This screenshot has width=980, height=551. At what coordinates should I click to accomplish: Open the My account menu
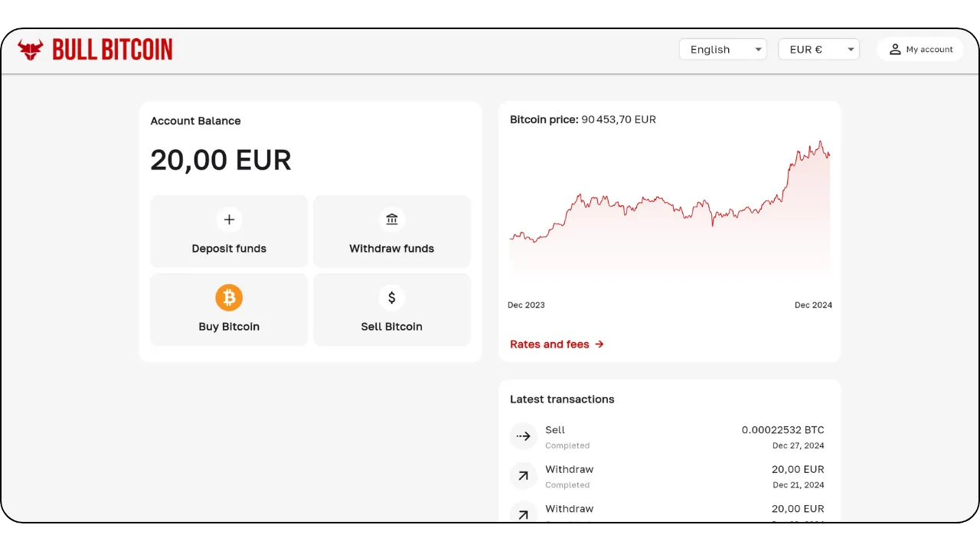921,50
